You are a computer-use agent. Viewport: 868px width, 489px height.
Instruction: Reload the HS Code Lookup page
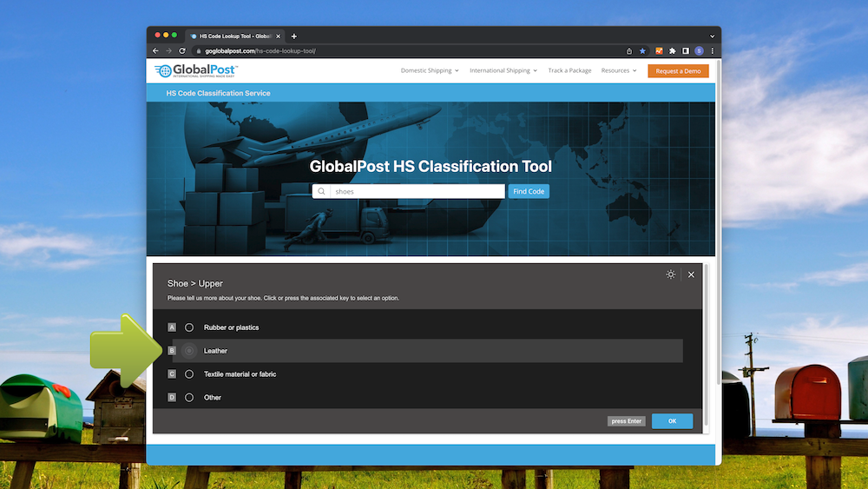pyautogui.click(x=181, y=51)
